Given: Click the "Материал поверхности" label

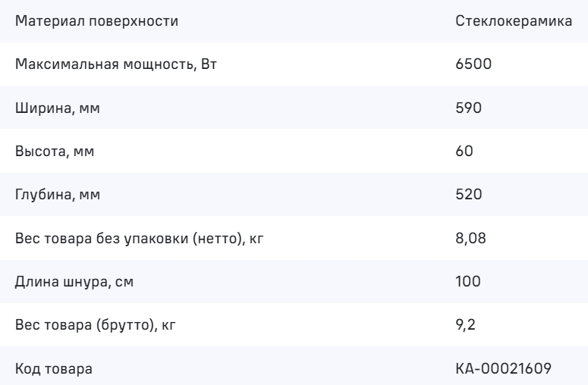Looking at the screenshot, I should [97, 20].
